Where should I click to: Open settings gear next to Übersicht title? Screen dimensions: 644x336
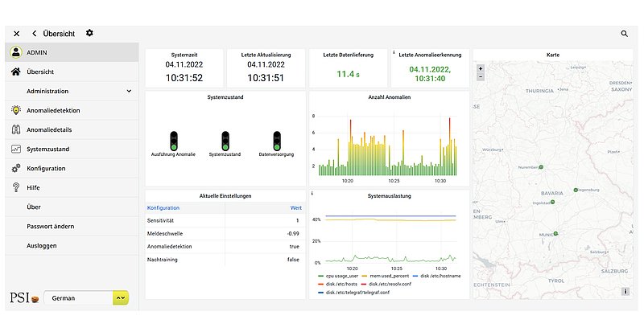click(x=89, y=33)
